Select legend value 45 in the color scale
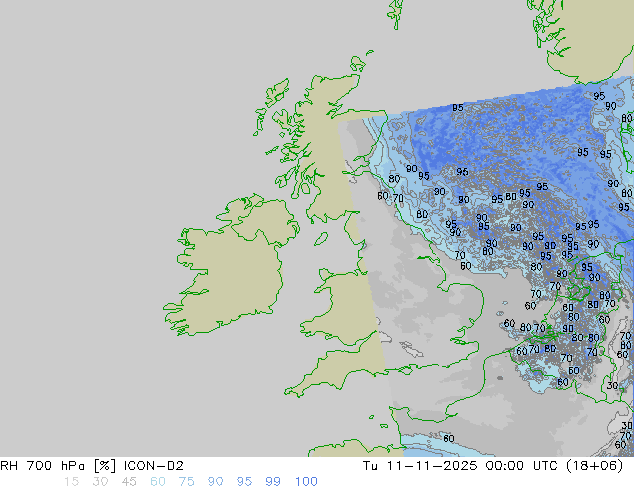This screenshot has height=490, width=634. [129, 482]
